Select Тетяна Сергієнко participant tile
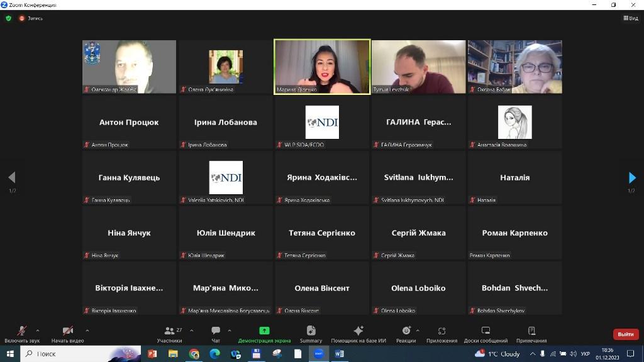This screenshot has width=644, height=362. click(322, 233)
